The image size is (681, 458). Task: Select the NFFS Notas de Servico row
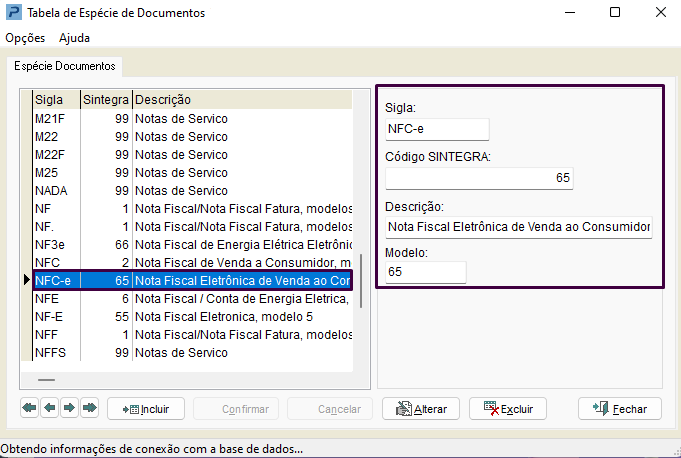point(193,353)
